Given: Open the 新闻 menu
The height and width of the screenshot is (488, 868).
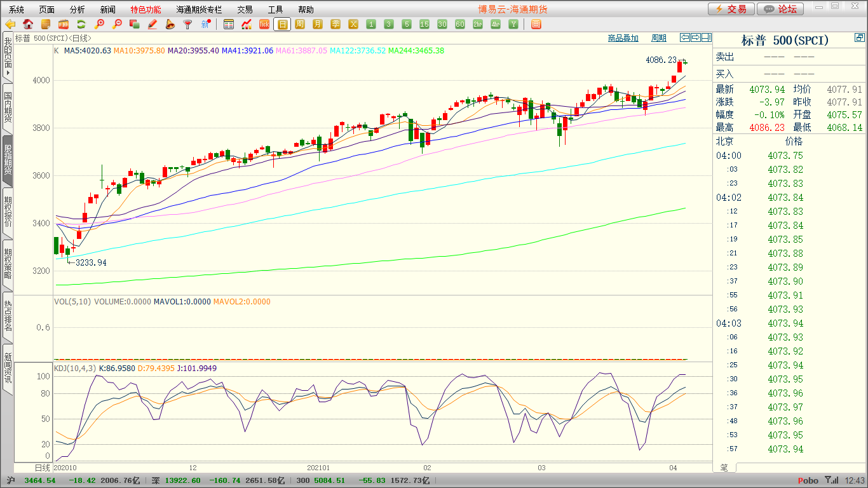Looking at the screenshot, I should pos(107,10).
